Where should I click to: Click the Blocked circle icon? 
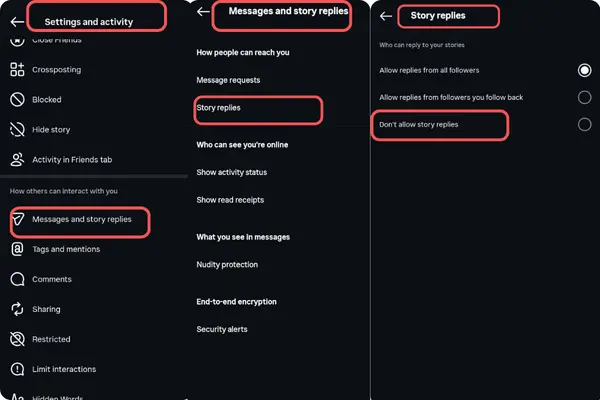pos(17,100)
